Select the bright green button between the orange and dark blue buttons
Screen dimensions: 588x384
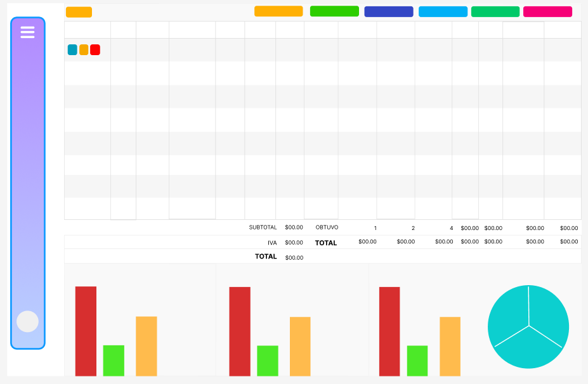(x=334, y=11)
